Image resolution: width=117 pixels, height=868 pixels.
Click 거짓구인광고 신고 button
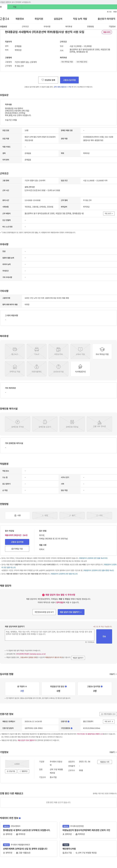coord(108,714)
